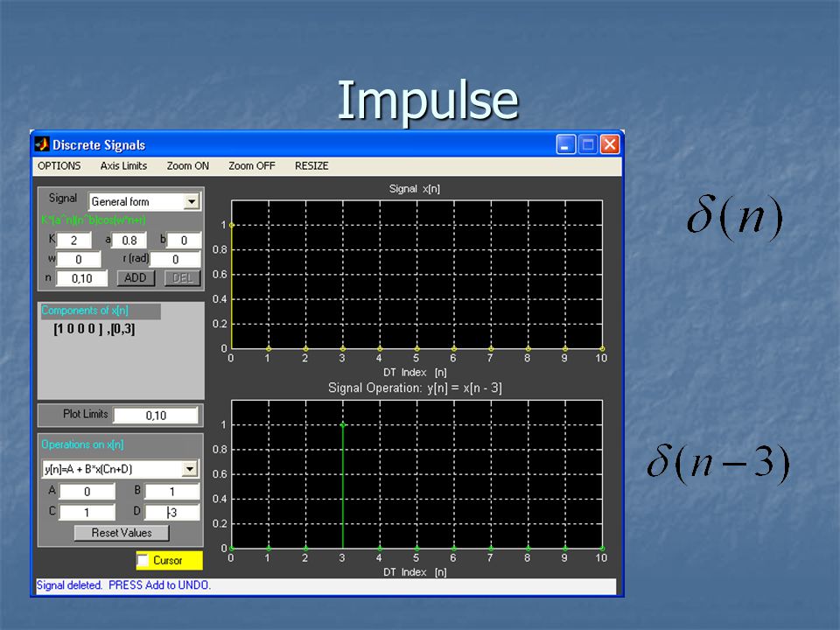
Task: Open the Axis Limits menu
Action: pyautogui.click(x=123, y=166)
